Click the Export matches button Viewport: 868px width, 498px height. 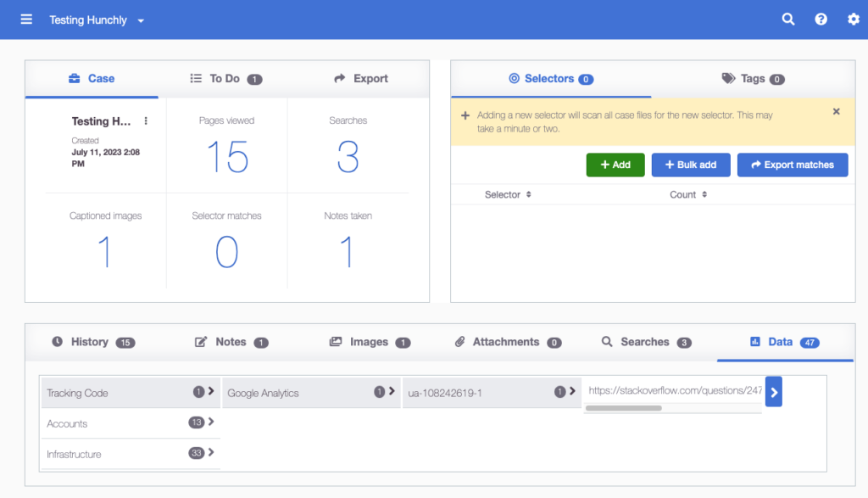click(792, 165)
